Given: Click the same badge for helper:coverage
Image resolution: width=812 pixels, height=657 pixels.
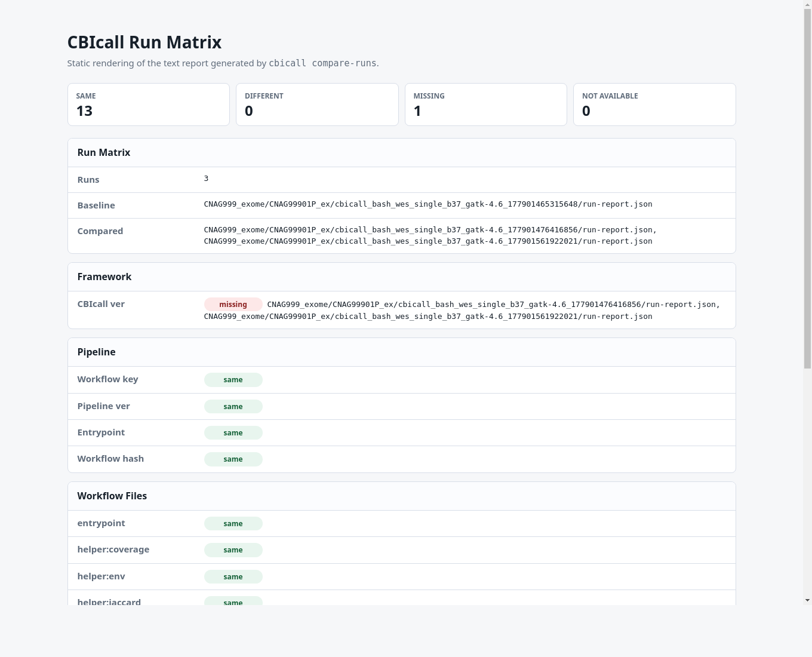Looking at the screenshot, I should pos(233,549).
